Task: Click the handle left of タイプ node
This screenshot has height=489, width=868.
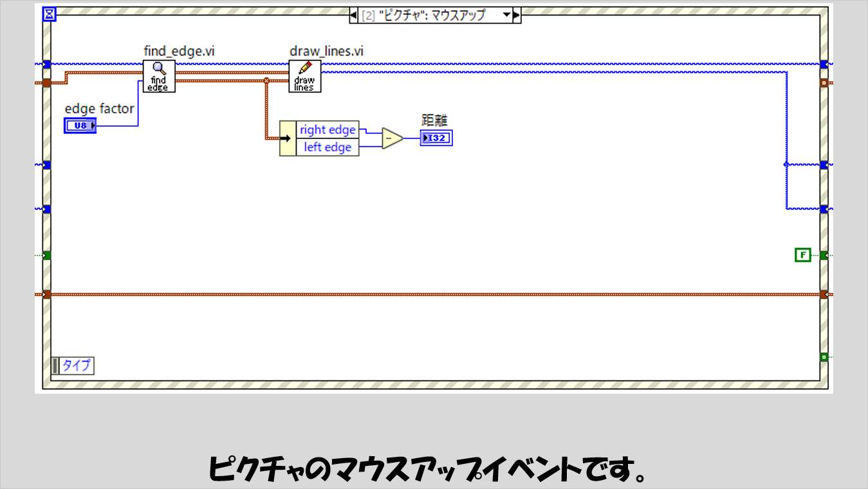Action: 55,366
